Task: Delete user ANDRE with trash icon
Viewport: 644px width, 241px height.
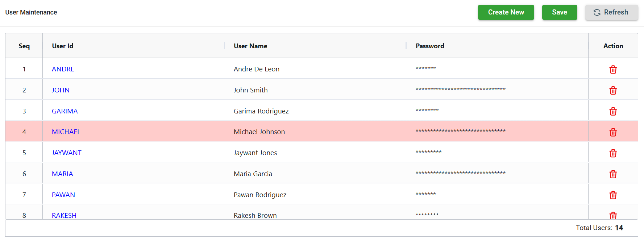Action: click(613, 70)
